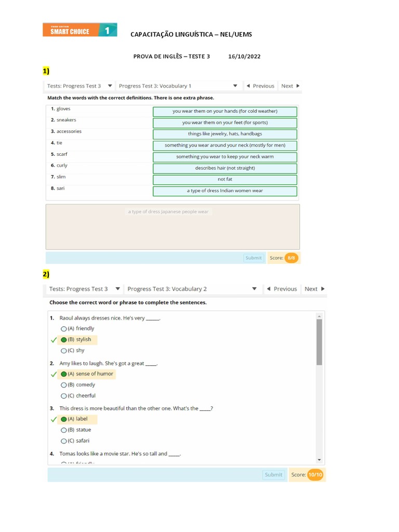399x532 pixels.
Task: Click green checkmark beside sense of humor
Action: coord(54,374)
